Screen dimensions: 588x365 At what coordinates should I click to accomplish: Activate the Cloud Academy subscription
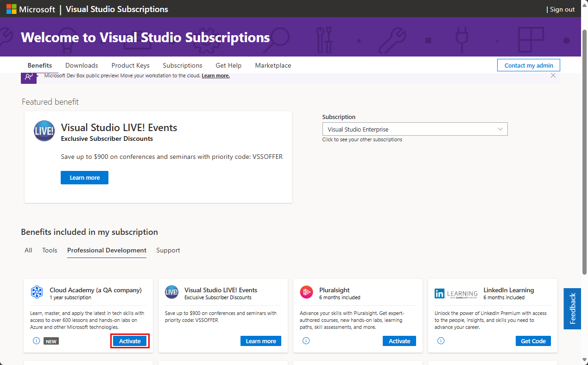tap(130, 341)
